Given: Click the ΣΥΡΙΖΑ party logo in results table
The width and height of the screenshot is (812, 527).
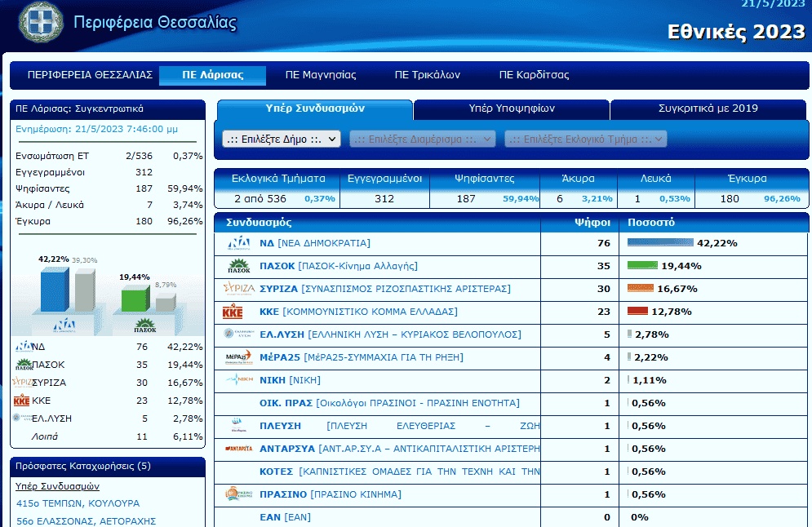Looking at the screenshot, I should (238, 289).
